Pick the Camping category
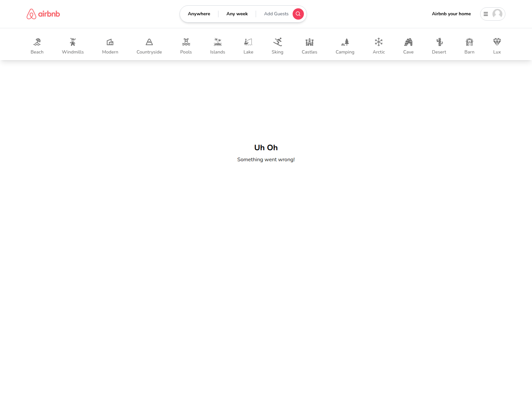The image size is (532, 399). tap(345, 43)
